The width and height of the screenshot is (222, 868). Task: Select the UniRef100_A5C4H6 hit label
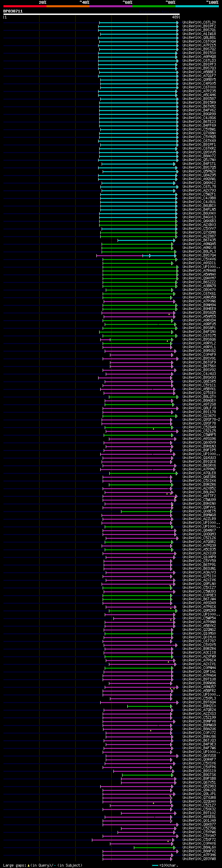click(x=199, y=95)
